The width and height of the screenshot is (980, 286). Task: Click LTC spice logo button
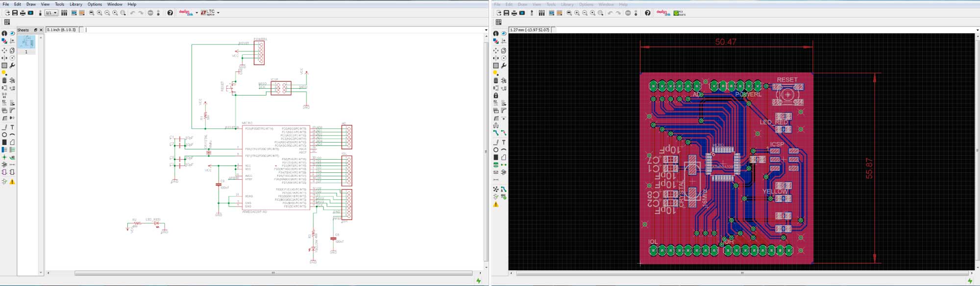(208, 13)
